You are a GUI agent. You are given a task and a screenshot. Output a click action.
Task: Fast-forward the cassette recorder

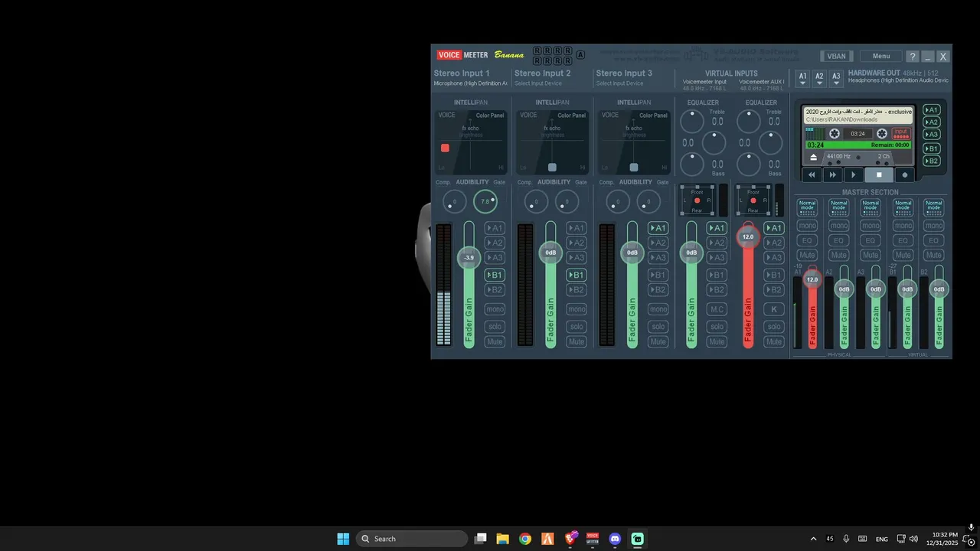833,174
